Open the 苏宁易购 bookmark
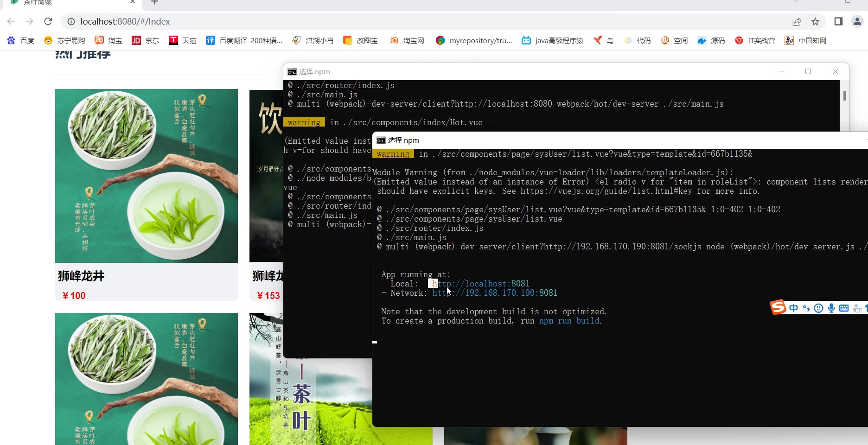Screen dimensions: 868x445 tap(64, 40)
